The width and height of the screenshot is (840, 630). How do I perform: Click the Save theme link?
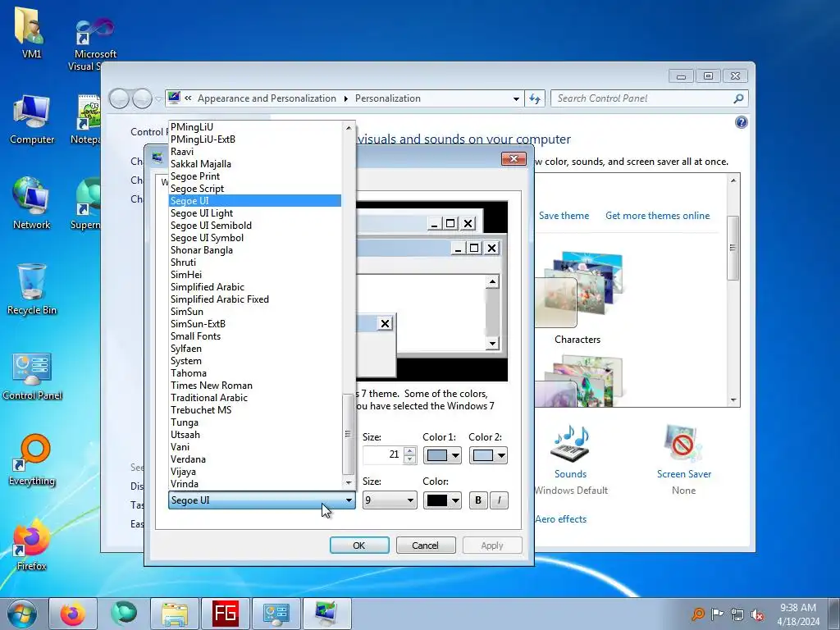click(x=564, y=216)
